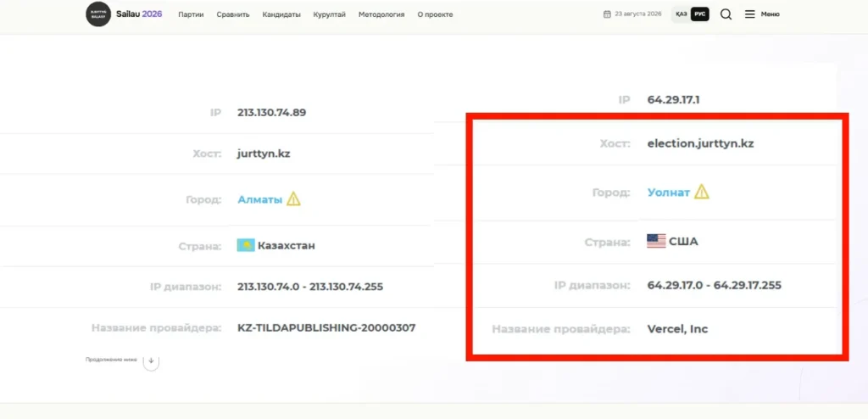The width and height of the screenshot is (868, 419).
Task: Open the Сравнить menu item
Action: click(233, 14)
